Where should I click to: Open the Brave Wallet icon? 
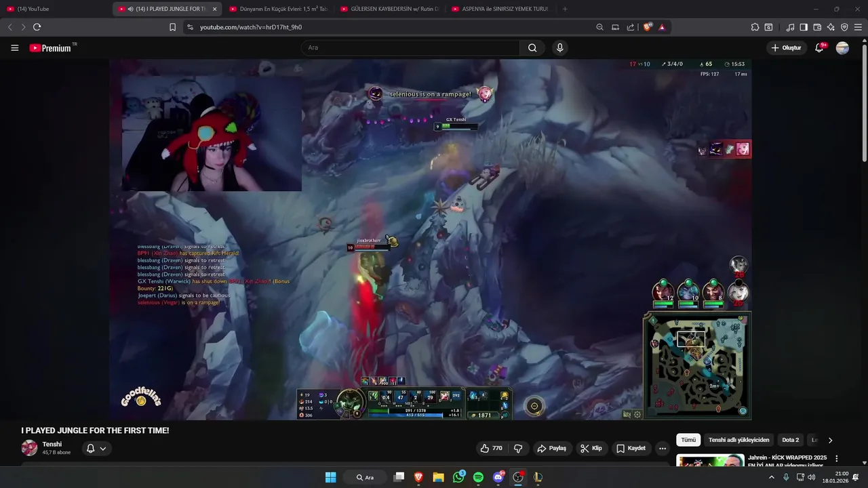817,27
